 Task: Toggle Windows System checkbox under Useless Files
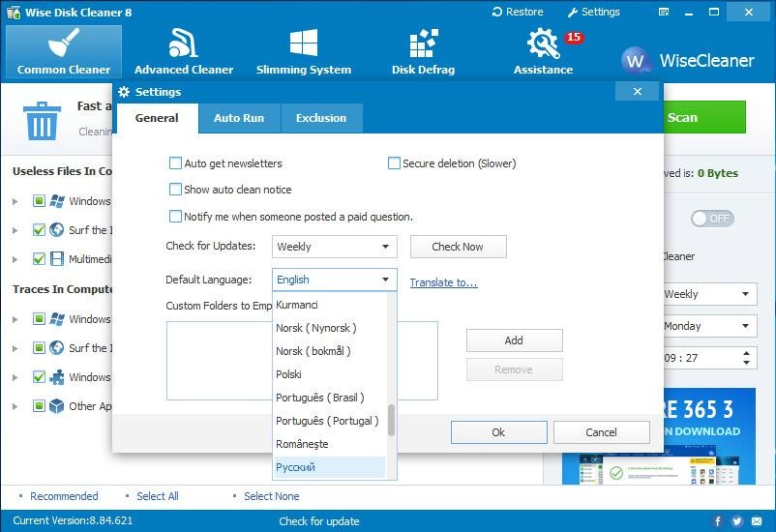point(39,201)
